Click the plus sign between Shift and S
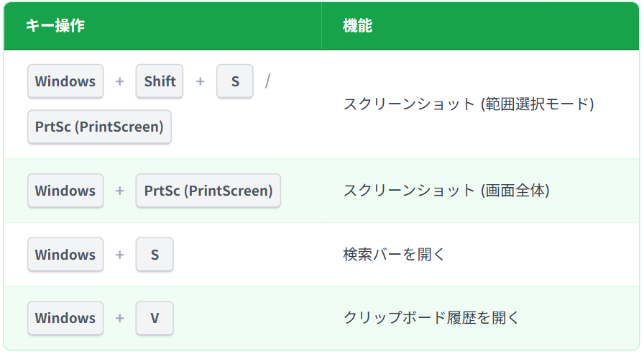This screenshot has width=644, height=354. 200,81
